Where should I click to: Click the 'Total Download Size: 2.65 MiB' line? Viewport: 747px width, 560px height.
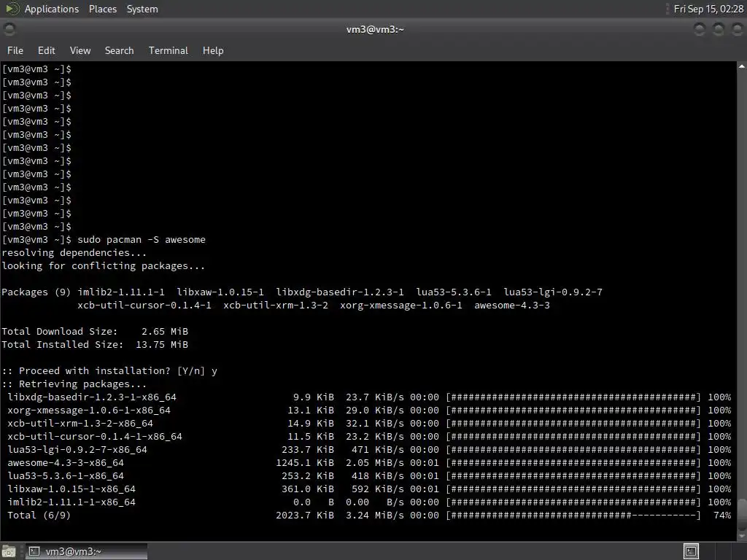[95, 332]
